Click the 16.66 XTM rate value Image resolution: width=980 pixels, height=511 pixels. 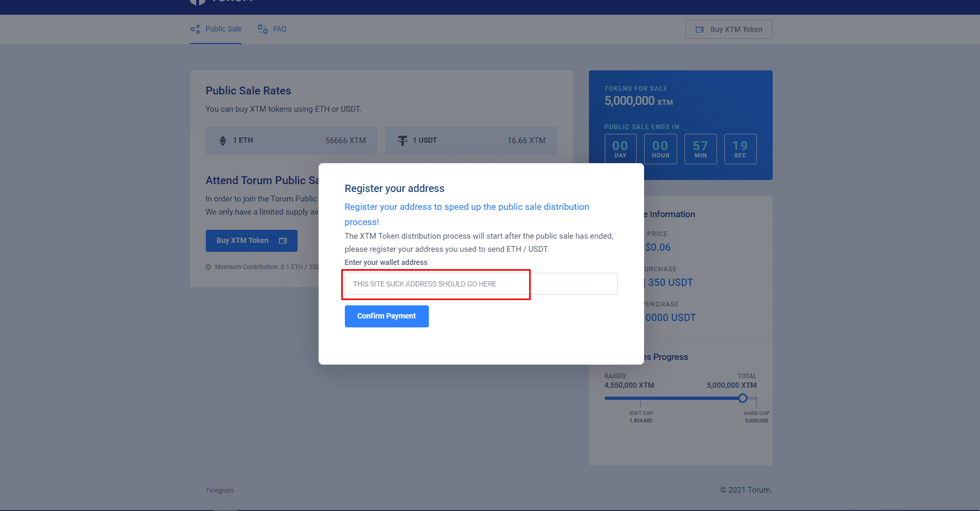526,141
